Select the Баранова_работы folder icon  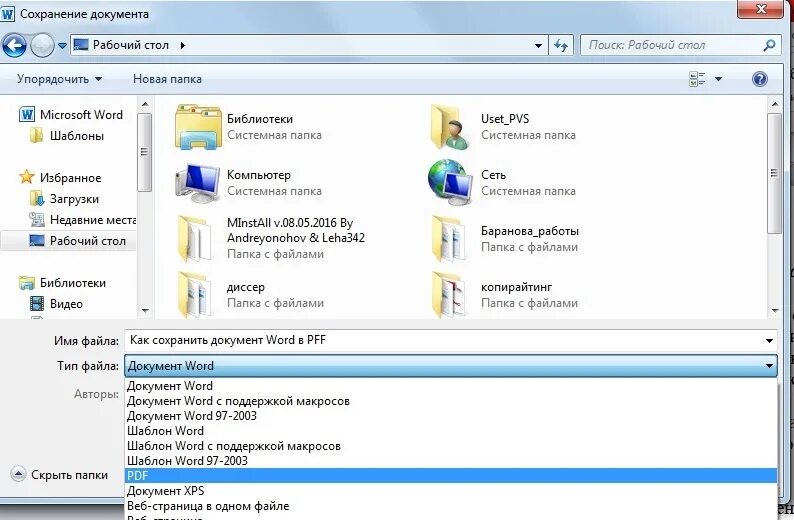pyautogui.click(x=449, y=238)
